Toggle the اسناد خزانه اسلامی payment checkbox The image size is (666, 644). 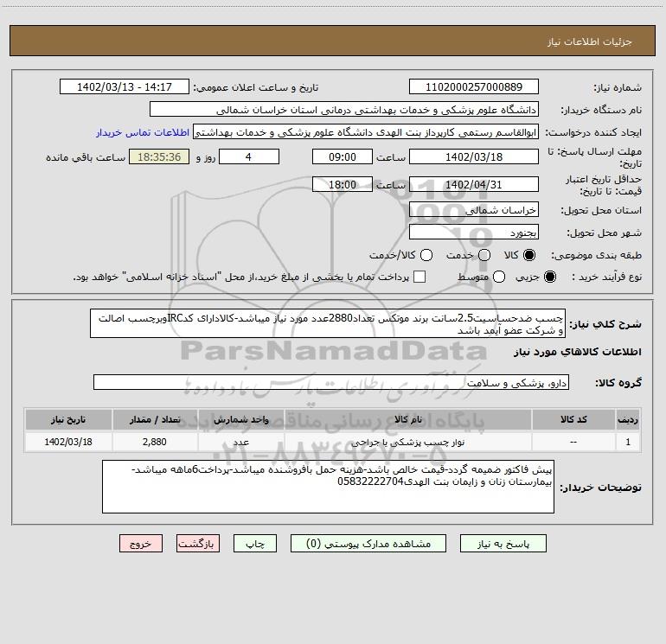coord(419,277)
